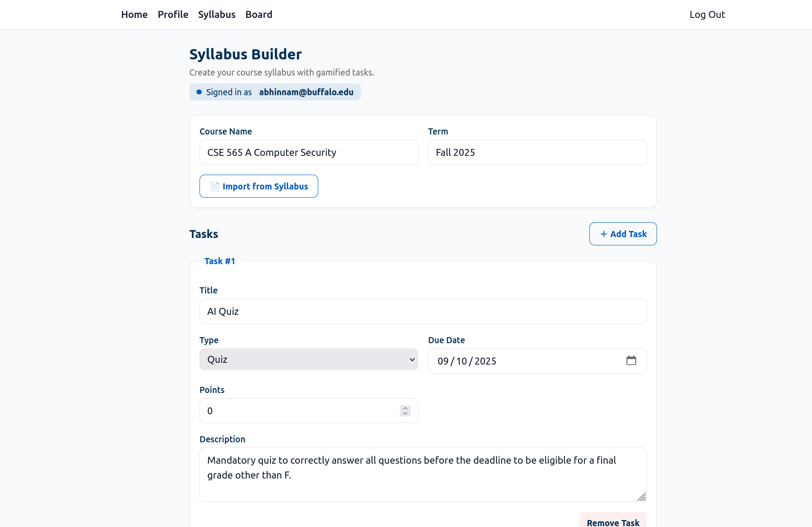Viewport: 812px width, 527px height.
Task: Click inside the Points number field
Action: (x=309, y=411)
